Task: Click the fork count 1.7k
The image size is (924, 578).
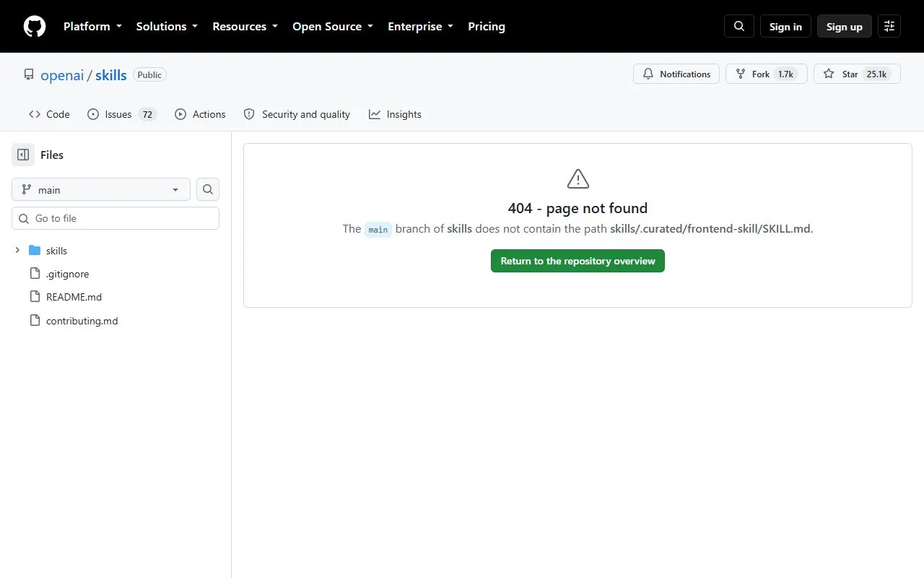Action: click(785, 74)
